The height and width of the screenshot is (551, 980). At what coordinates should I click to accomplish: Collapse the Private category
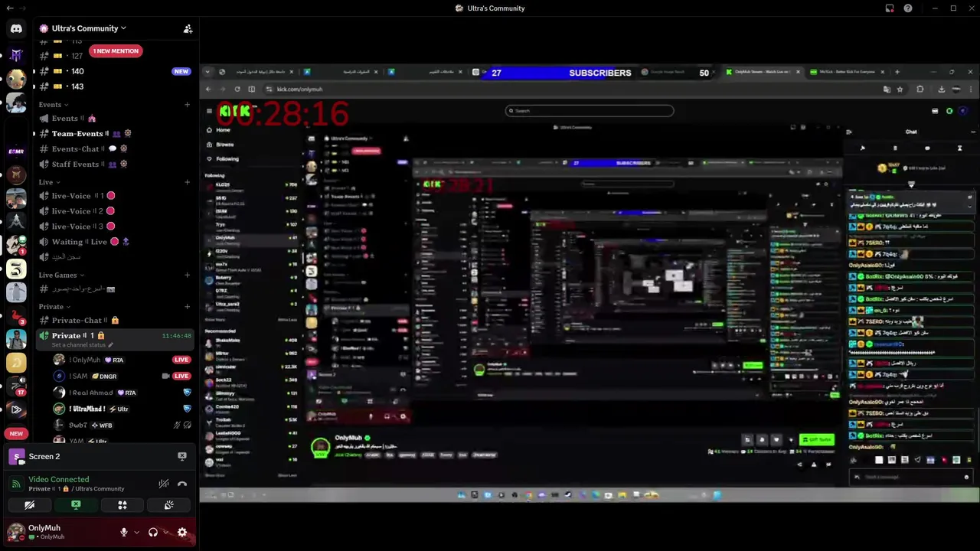pyautogui.click(x=54, y=307)
